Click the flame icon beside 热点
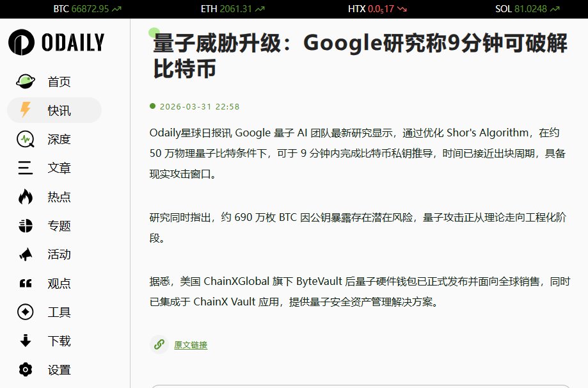Screen dimensions: 588x388 pyautogui.click(x=26, y=197)
